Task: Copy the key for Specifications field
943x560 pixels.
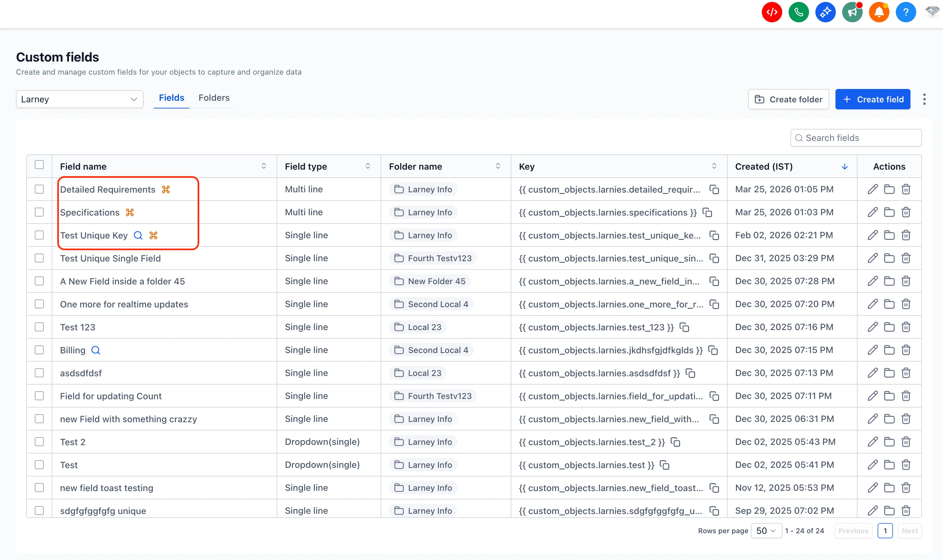Action: [x=707, y=212]
